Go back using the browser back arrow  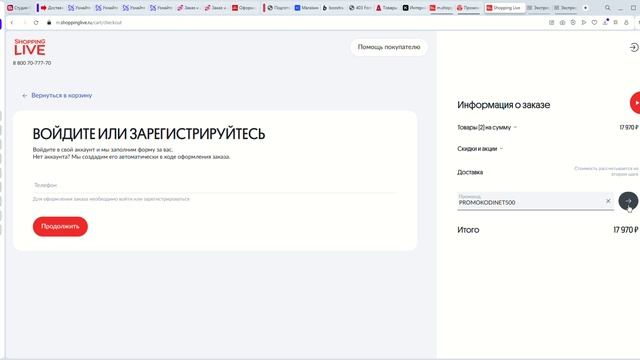coord(12,22)
